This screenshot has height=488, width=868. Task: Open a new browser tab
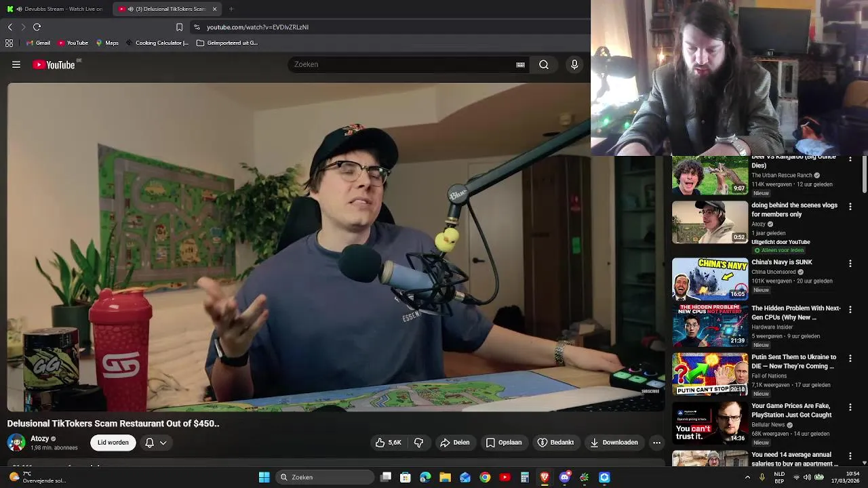tap(231, 9)
